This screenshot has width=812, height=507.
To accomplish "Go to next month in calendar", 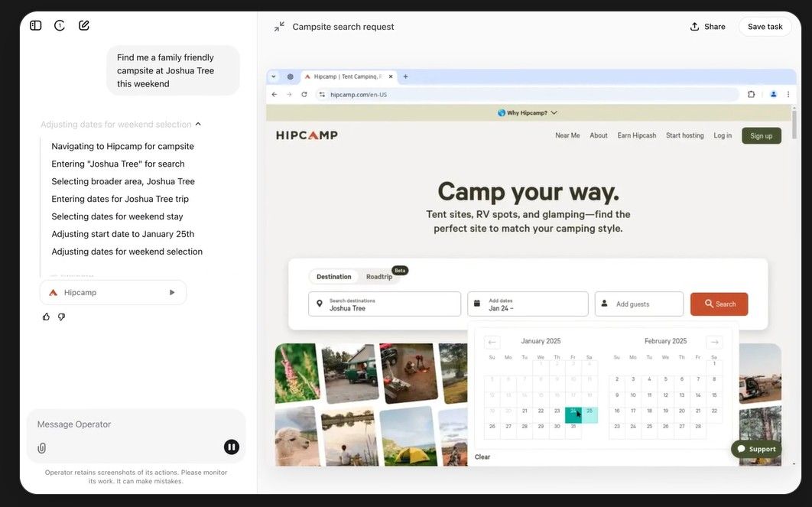I will [714, 342].
